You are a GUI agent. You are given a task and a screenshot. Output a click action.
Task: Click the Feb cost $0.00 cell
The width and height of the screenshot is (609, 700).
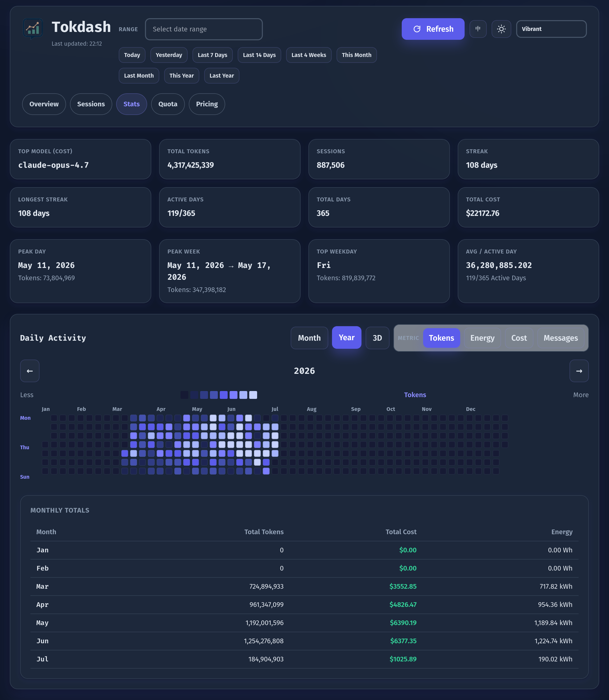point(408,568)
